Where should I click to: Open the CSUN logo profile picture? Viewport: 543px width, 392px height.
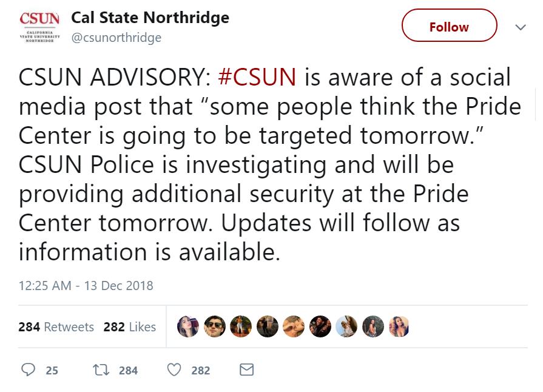(x=39, y=27)
